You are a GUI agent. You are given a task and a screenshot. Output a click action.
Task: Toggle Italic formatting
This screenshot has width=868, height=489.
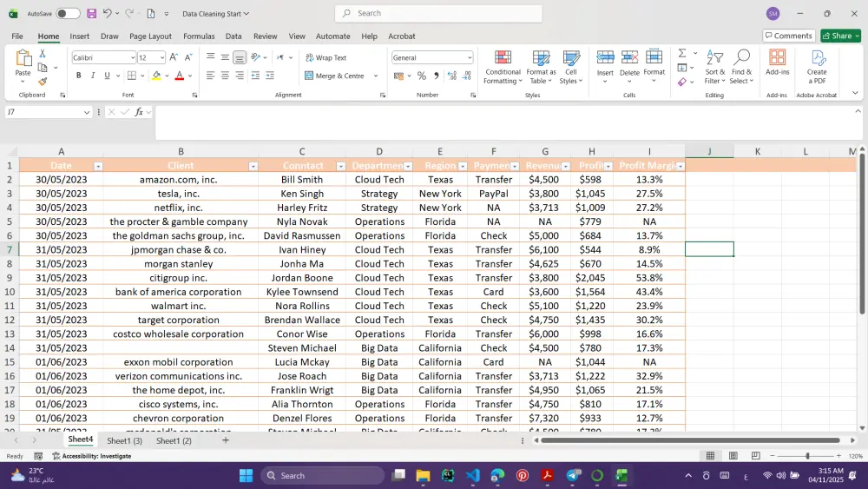click(x=93, y=76)
